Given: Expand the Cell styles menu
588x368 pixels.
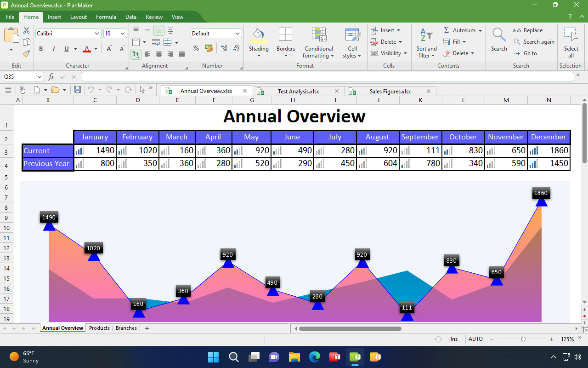Looking at the screenshot, I should tap(352, 52).
